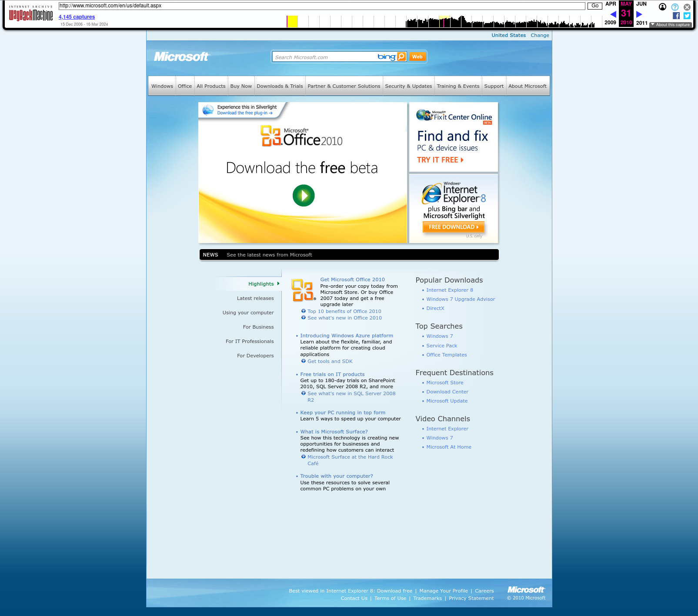This screenshot has width=698, height=616.
Task: Expand the Highlights section arrow
Action: 278,284
